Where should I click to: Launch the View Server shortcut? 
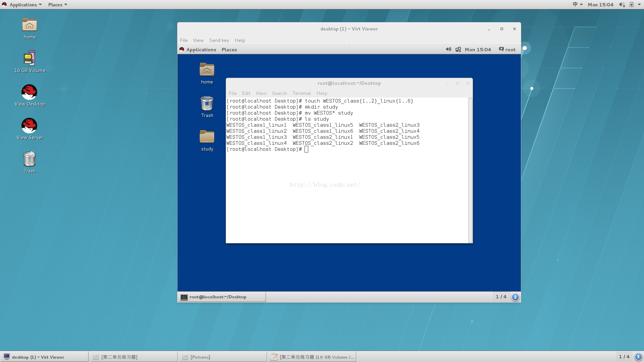(x=30, y=126)
